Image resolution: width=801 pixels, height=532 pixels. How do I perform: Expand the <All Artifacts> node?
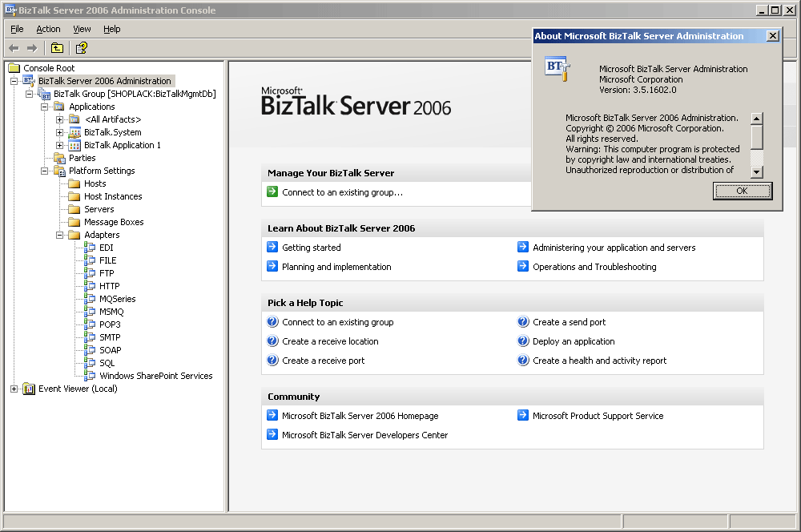pyautogui.click(x=60, y=119)
